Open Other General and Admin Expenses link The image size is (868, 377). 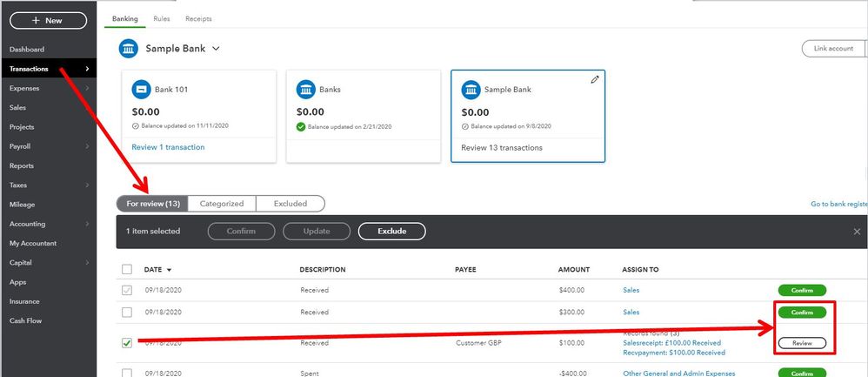(x=679, y=374)
